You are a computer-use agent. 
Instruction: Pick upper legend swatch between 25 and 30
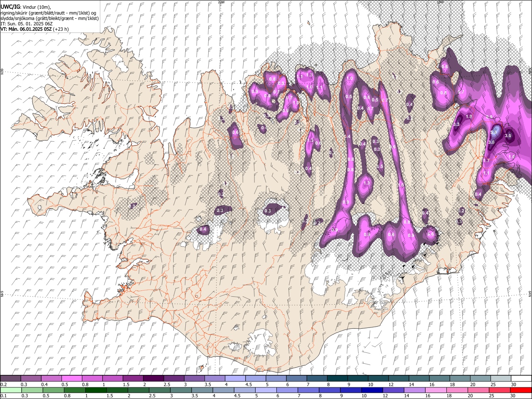tap(500, 378)
